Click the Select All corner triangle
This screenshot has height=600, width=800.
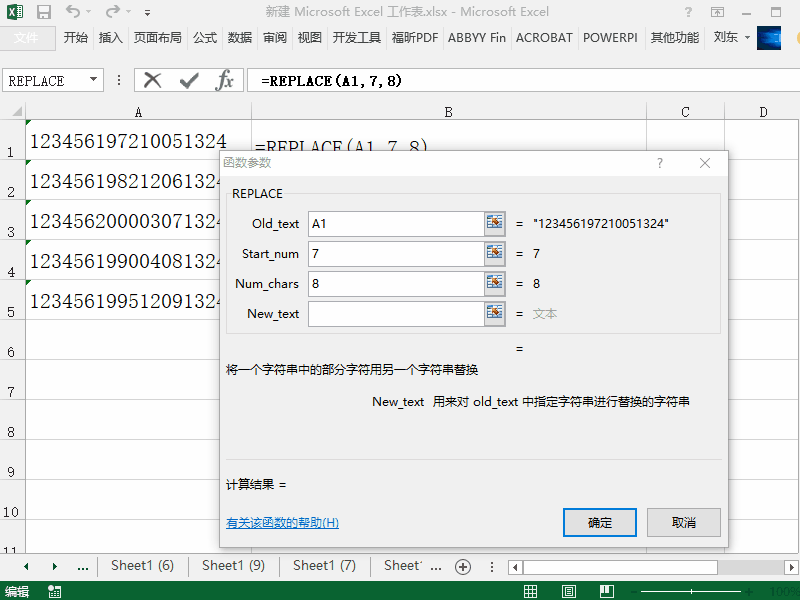[x=16, y=112]
